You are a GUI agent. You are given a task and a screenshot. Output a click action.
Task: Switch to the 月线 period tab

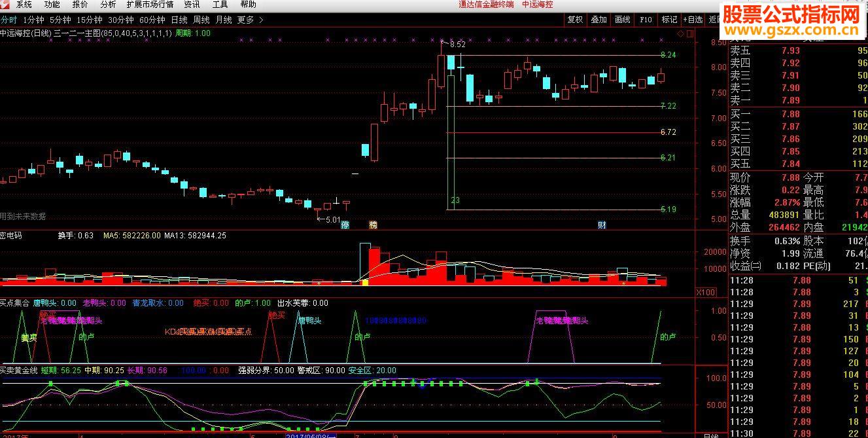tap(224, 20)
